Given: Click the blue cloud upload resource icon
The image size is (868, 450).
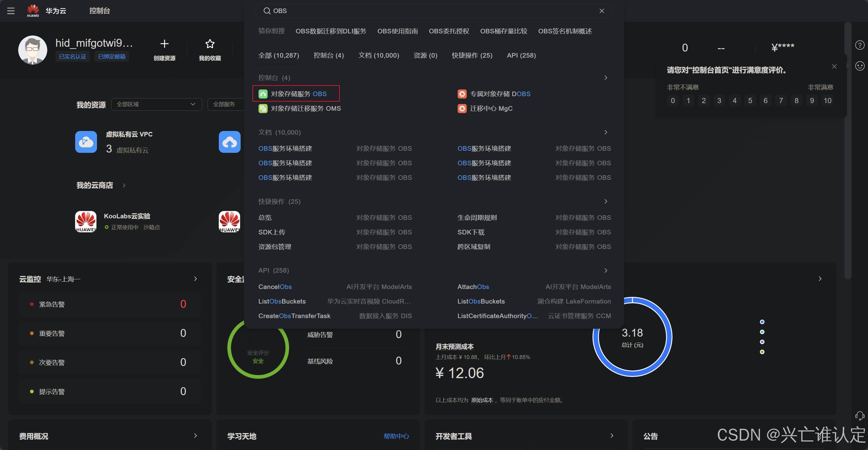Looking at the screenshot, I should (229, 142).
